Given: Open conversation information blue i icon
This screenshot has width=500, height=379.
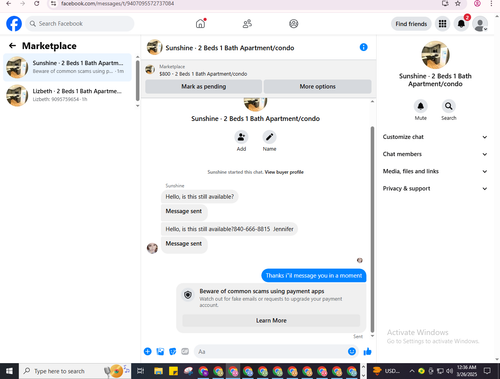Looking at the screenshot, I should tap(363, 47).
